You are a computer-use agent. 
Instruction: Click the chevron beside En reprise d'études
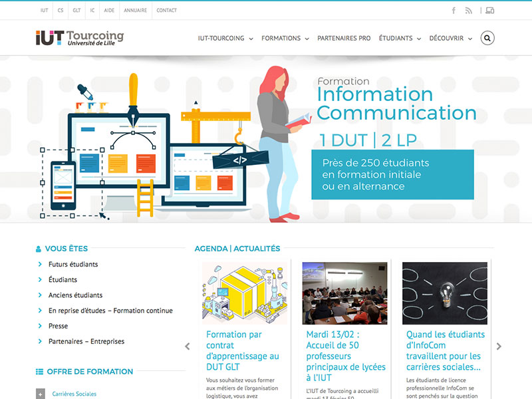click(x=40, y=311)
